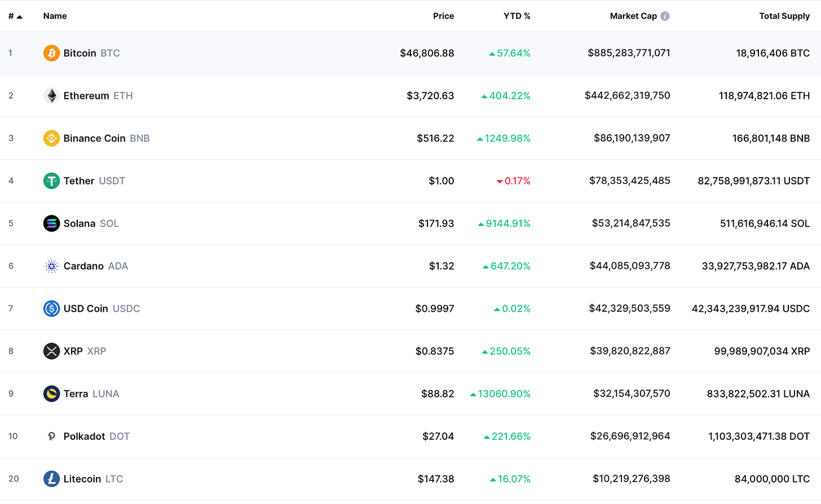Click Solana YTD value 9144.91%
This screenshot has height=504, width=821.
click(x=505, y=223)
